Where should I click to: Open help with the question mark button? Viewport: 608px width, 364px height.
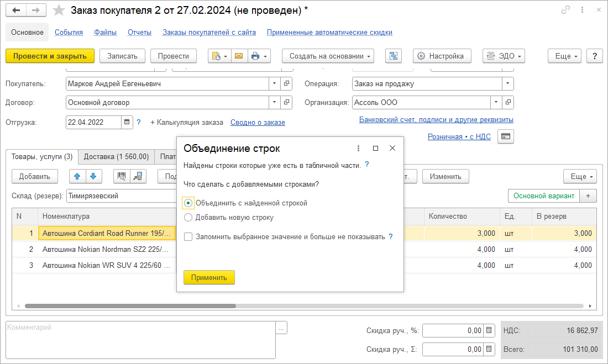(595, 56)
